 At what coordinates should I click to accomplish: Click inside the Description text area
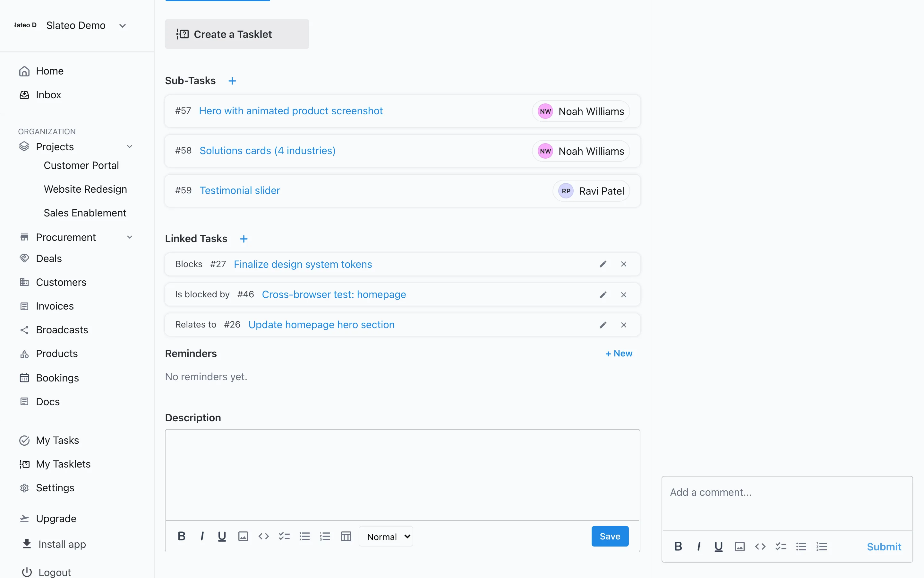click(x=402, y=475)
